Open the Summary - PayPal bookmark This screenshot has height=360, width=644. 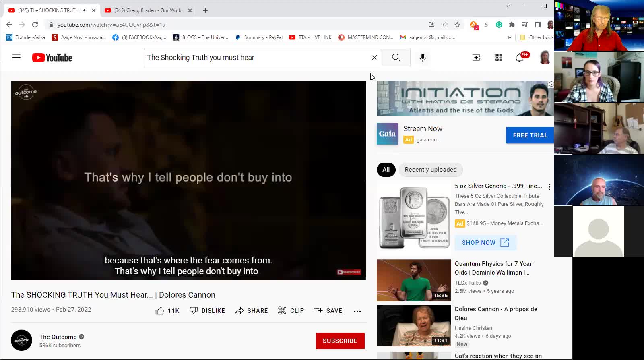[x=259, y=37]
